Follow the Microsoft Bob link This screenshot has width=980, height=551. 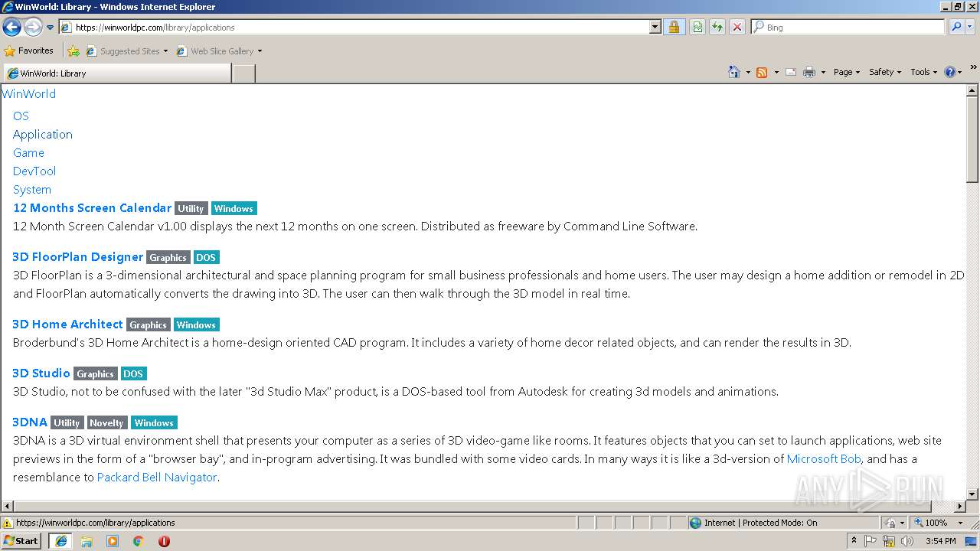pyautogui.click(x=824, y=459)
